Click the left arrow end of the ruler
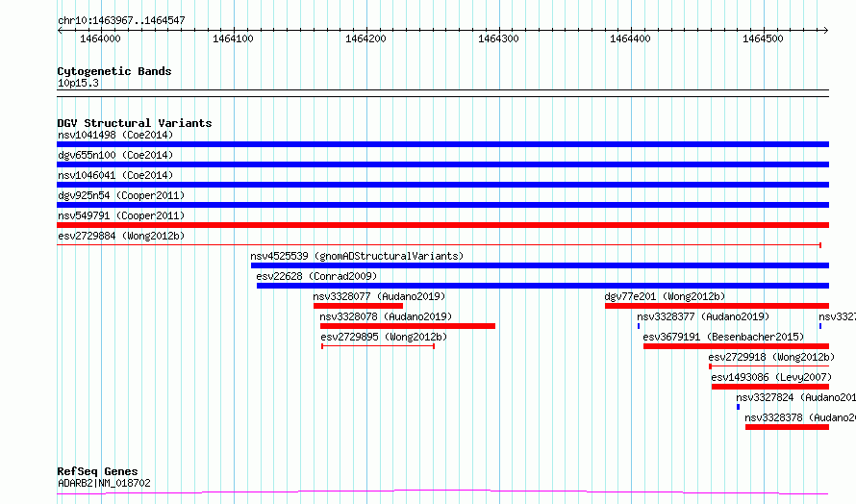This screenshot has height=504, width=856. [60, 31]
